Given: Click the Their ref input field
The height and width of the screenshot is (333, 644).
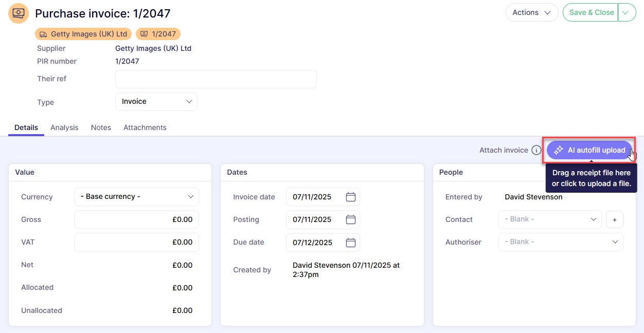Looking at the screenshot, I should pos(216,79).
